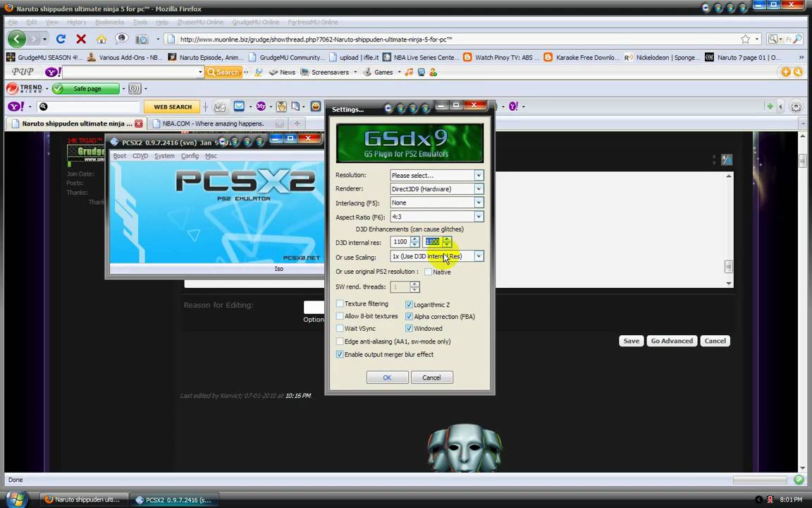The height and width of the screenshot is (508, 812).
Task: Open the News toolbar item
Action: 282,72
